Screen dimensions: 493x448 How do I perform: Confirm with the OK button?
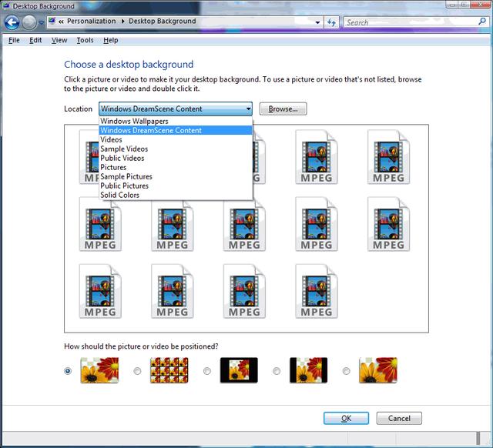(x=346, y=418)
